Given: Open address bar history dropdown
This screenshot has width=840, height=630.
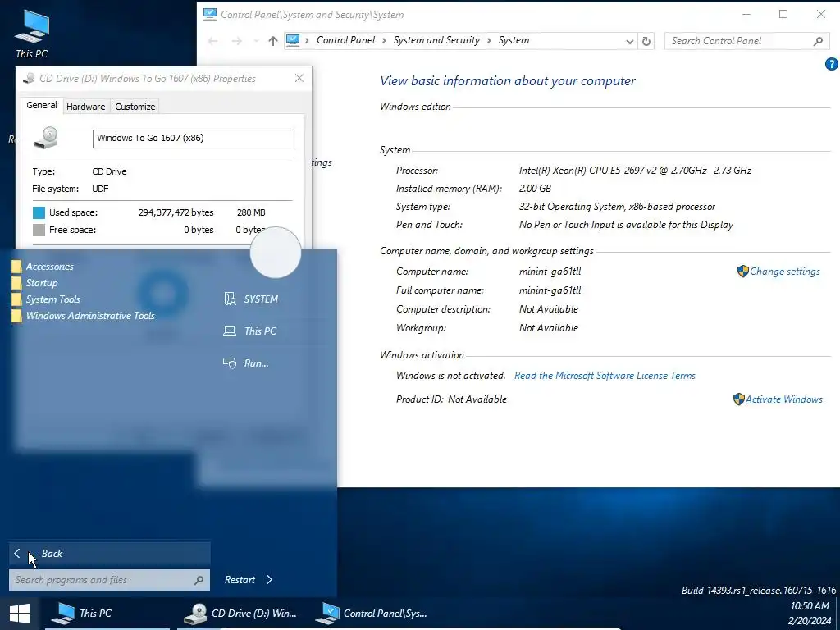Looking at the screenshot, I should click(x=629, y=41).
